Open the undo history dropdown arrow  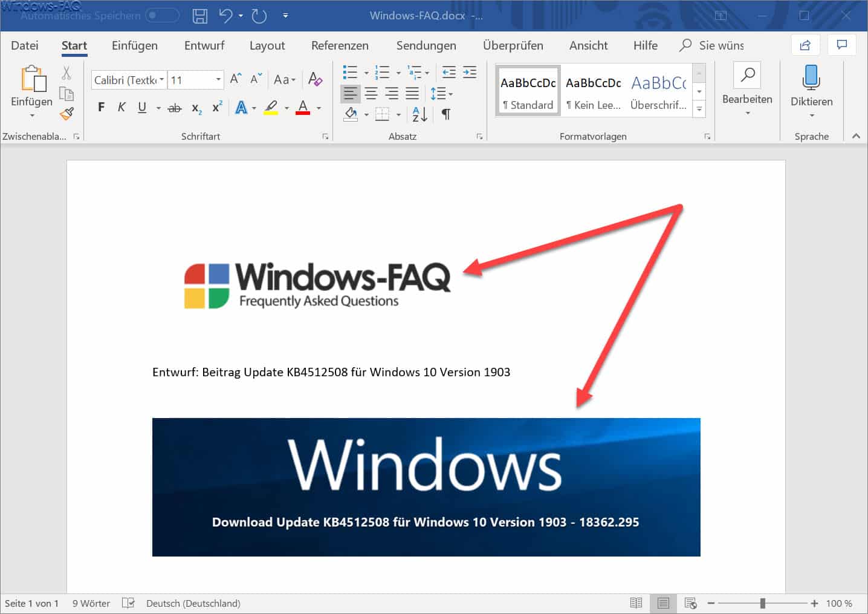tap(241, 16)
